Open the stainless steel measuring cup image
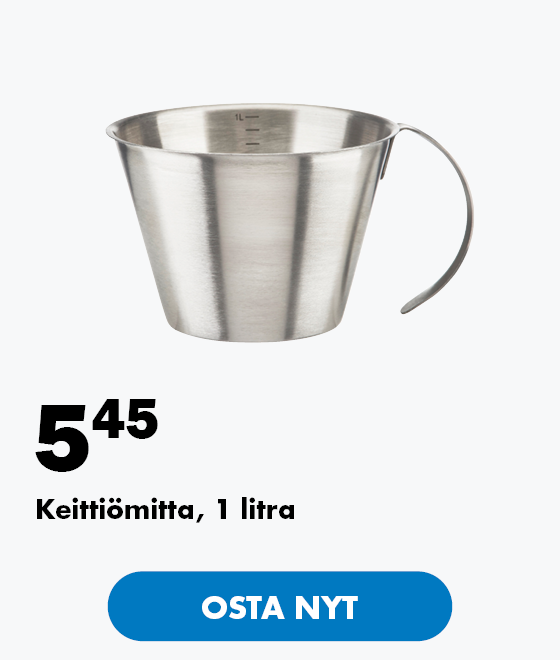The height and width of the screenshot is (660, 560). click(x=290, y=223)
